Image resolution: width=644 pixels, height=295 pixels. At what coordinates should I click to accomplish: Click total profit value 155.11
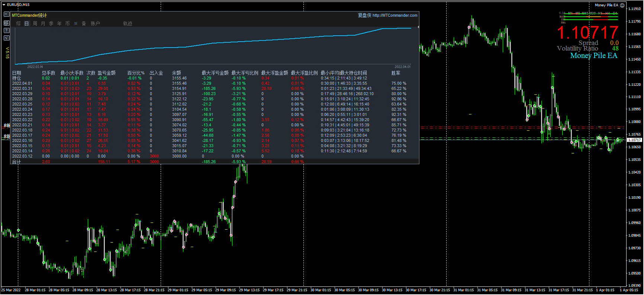pos(104,162)
